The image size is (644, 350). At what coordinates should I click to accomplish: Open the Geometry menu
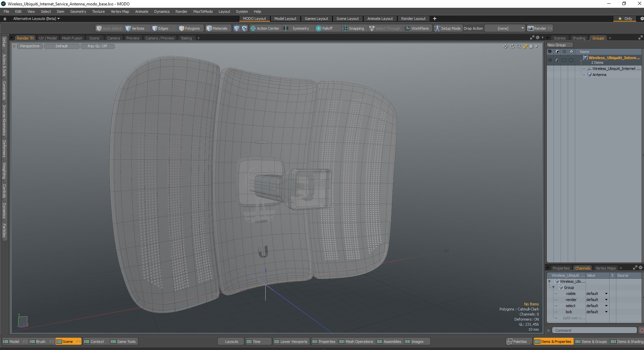pyautogui.click(x=78, y=11)
